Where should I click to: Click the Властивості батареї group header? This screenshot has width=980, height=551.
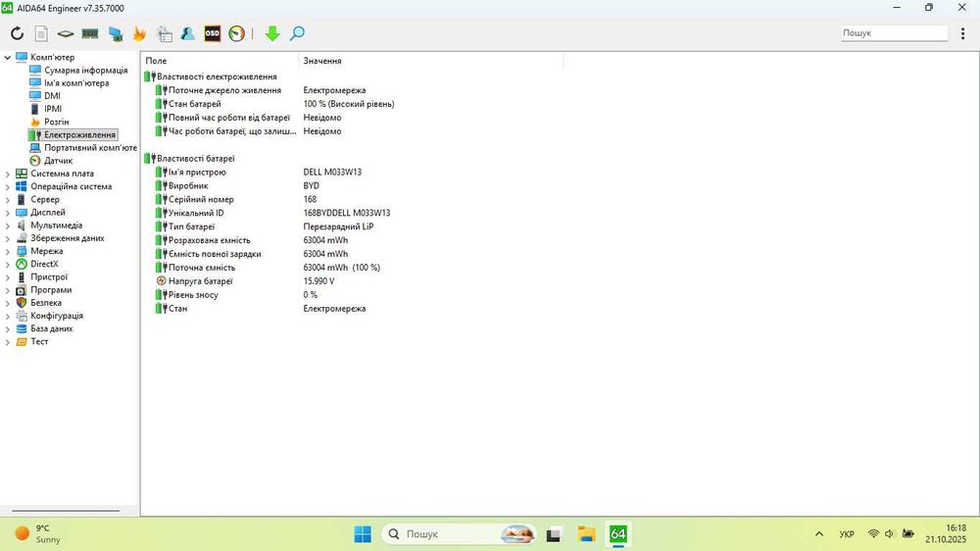(x=196, y=159)
